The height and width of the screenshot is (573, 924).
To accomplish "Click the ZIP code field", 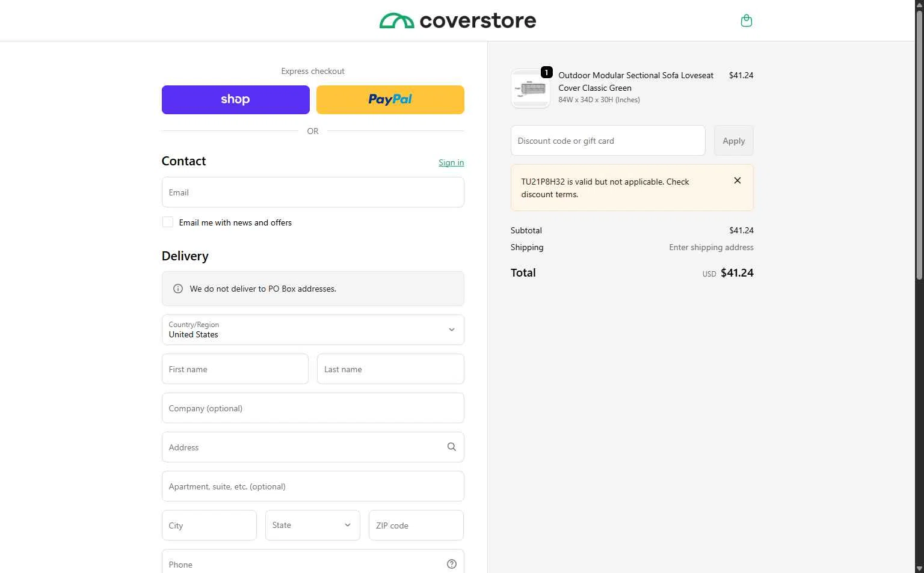I will pos(416,525).
